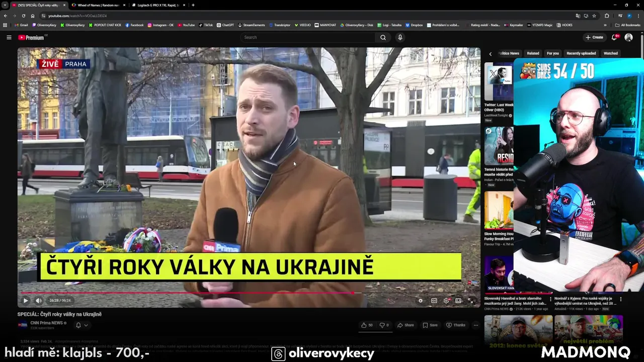Open the Last Week Tonight recommended video thumbnail
Screen dimensions: 644x362
tap(499, 81)
